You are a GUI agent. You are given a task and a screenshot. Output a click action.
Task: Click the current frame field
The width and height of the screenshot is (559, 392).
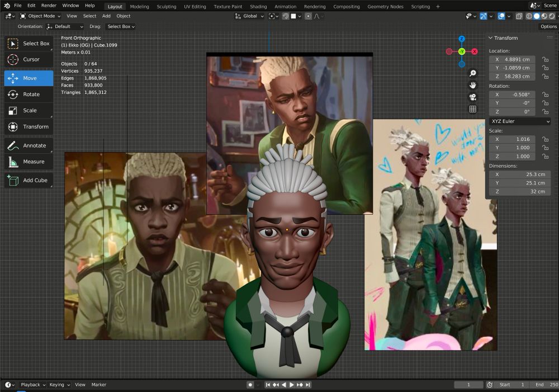click(468, 385)
